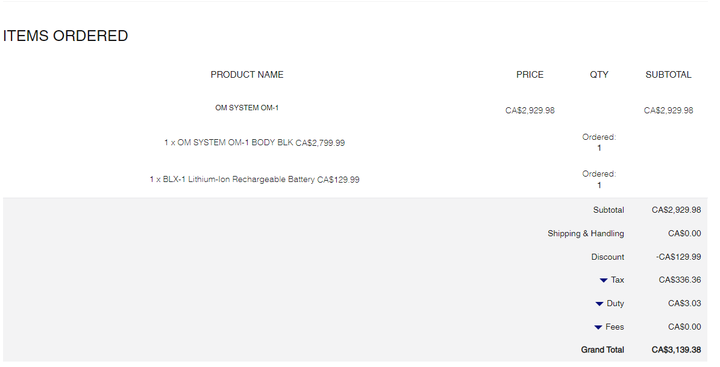Click the Tax amount CA$336.36
The height and width of the screenshot is (367, 720).
point(680,280)
